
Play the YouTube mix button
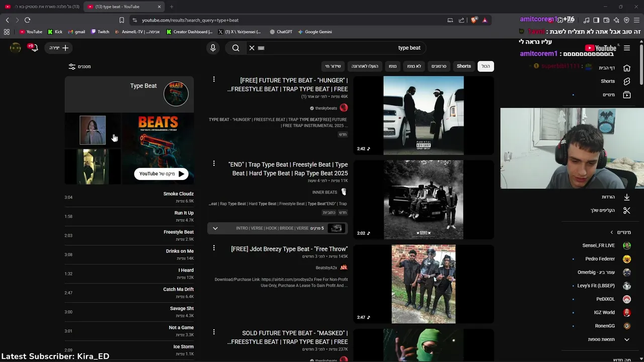tap(162, 174)
